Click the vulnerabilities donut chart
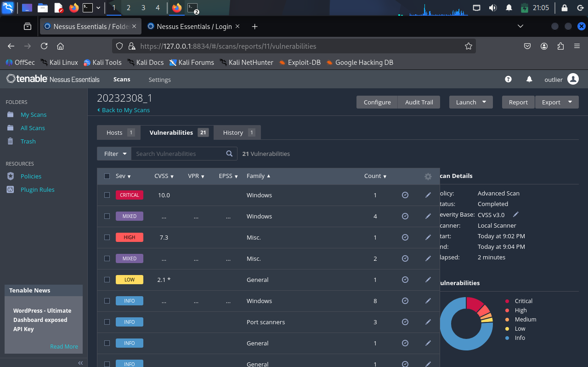 point(466,324)
